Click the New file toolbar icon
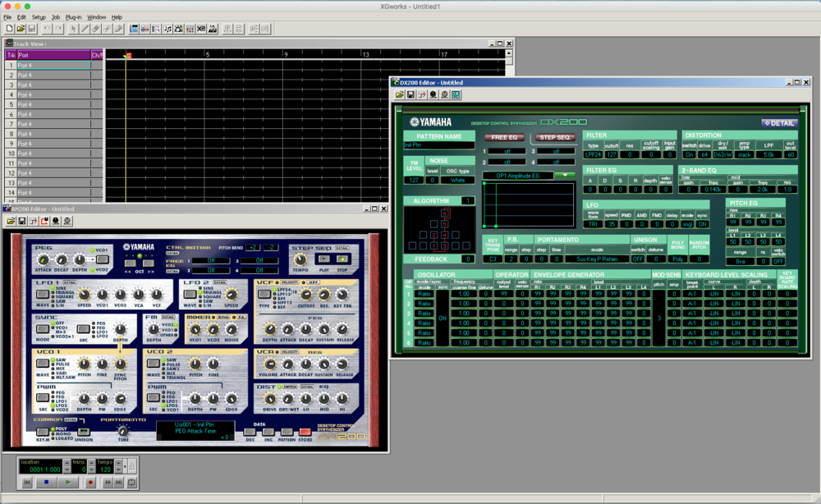The width and height of the screenshot is (821, 504). tap(9, 29)
